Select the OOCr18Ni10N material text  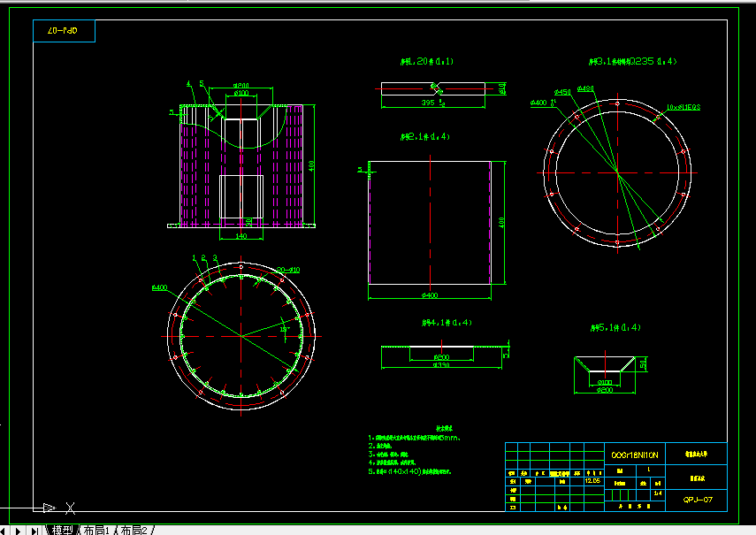coord(635,455)
